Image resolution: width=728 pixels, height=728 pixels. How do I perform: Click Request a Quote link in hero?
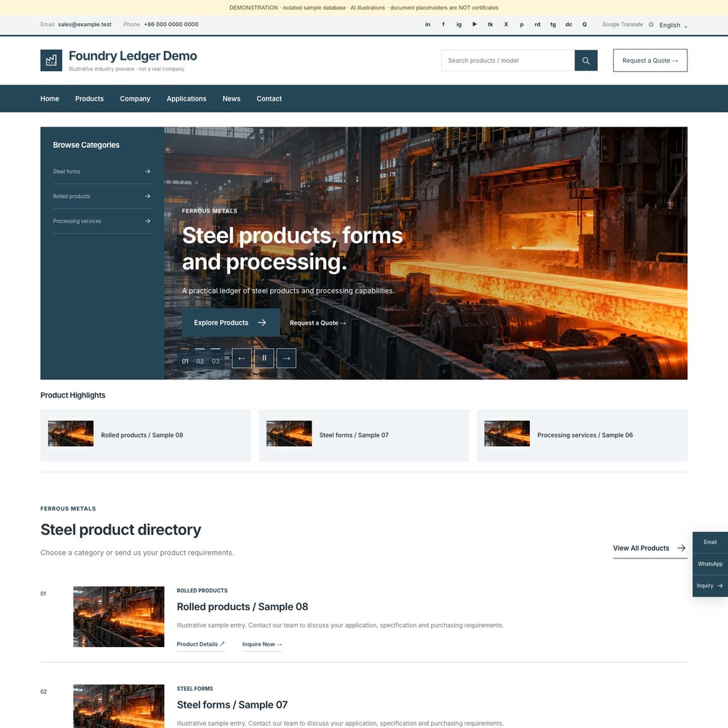318,323
